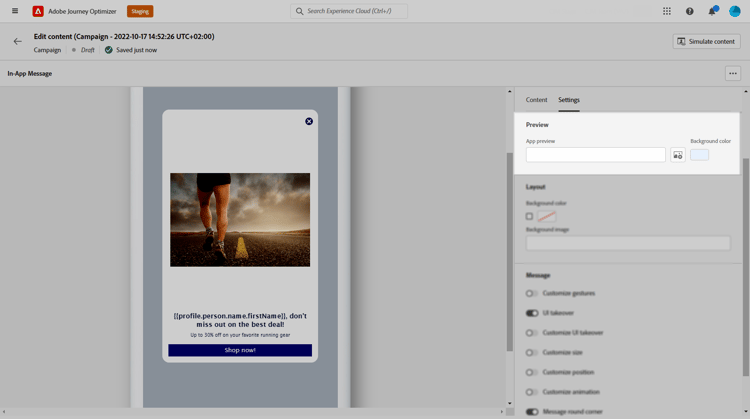
Task: Open the notifications bell
Action: click(x=712, y=11)
